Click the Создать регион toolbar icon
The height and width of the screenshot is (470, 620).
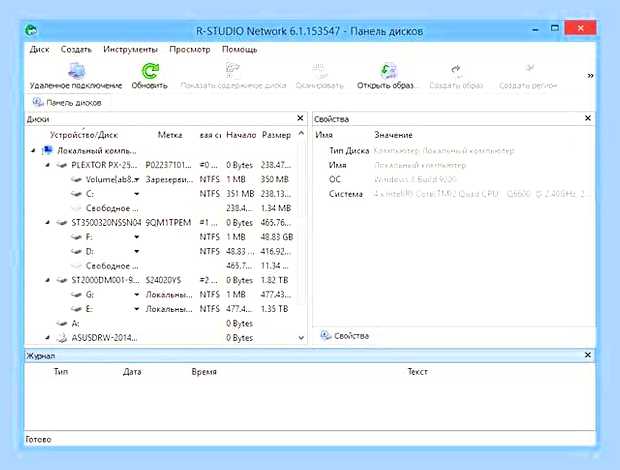click(x=529, y=69)
